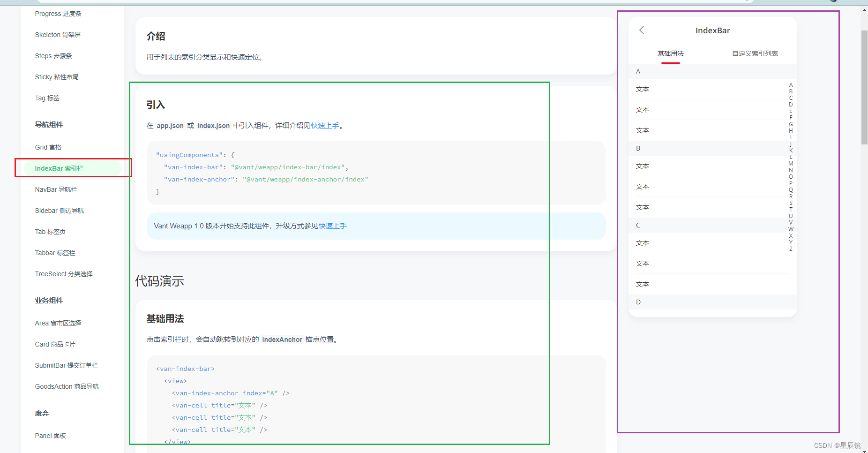Image resolution: width=868 pixels, height=453 pixels.
Task: Click the 引入 section heading
Action: click(156, 105)
